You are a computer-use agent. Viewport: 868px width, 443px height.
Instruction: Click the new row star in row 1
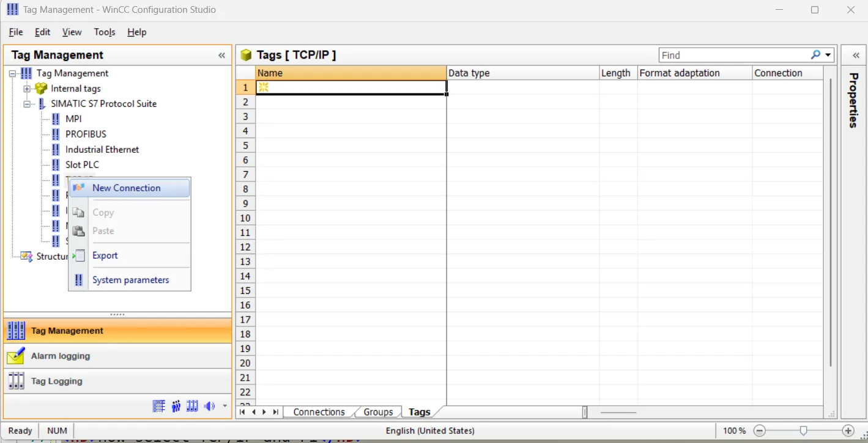point(264,87)
